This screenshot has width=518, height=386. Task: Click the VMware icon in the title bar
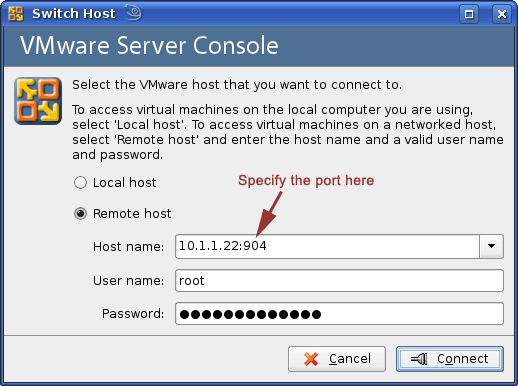16,14
